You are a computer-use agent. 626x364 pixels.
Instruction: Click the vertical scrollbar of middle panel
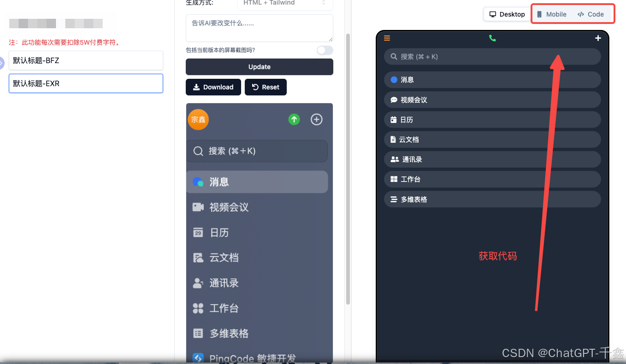tap(348, 169)
